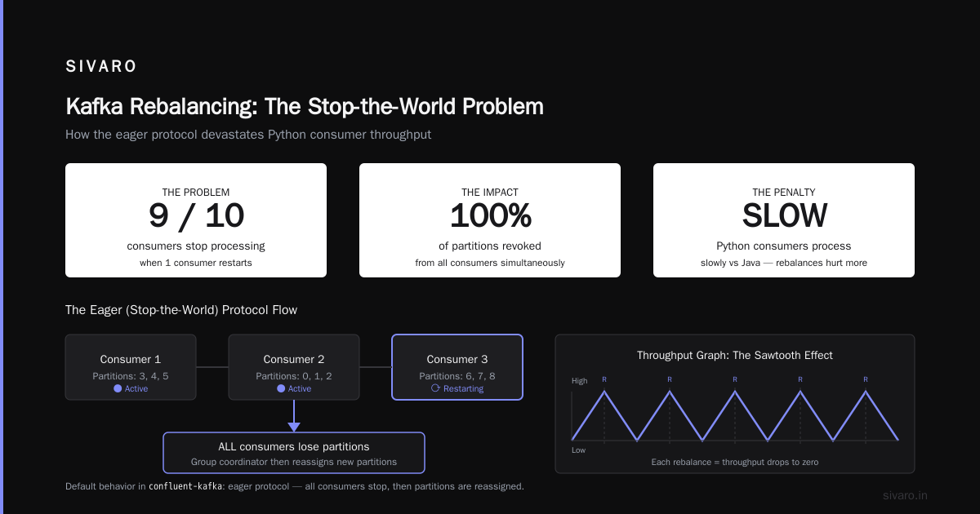Viewport: 980px width, 514px height.
Task: Click the sivaro.in link
Action: click(906, 495)
